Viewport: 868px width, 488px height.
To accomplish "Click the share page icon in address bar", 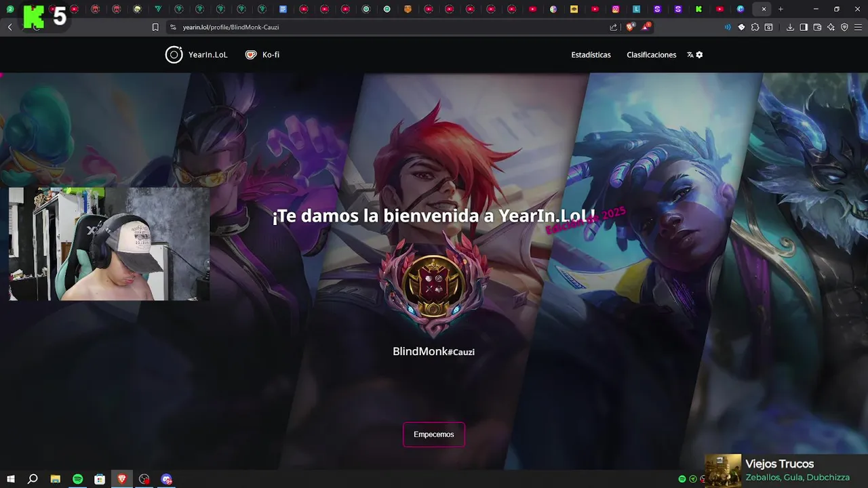I will (x=614, y=27).
